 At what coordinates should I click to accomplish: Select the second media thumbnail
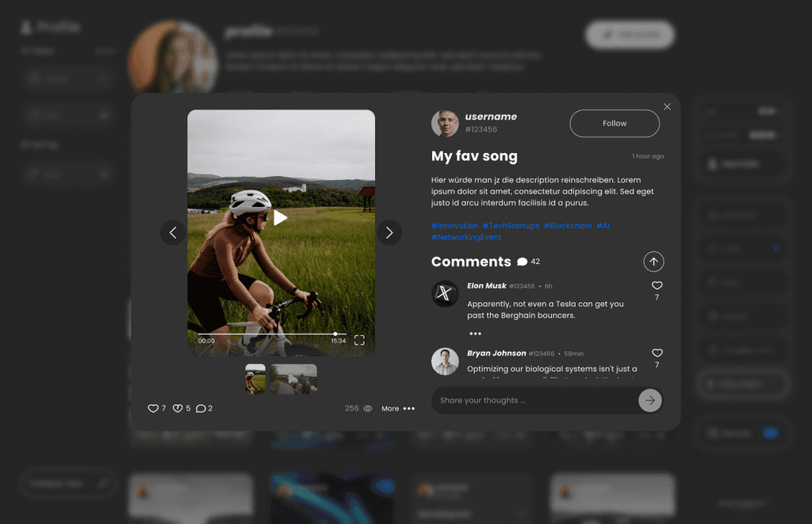coord(293,379)
